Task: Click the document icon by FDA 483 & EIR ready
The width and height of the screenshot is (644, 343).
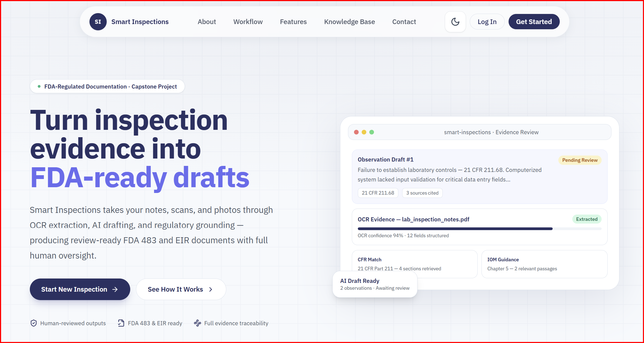Action: coord(121,323)
